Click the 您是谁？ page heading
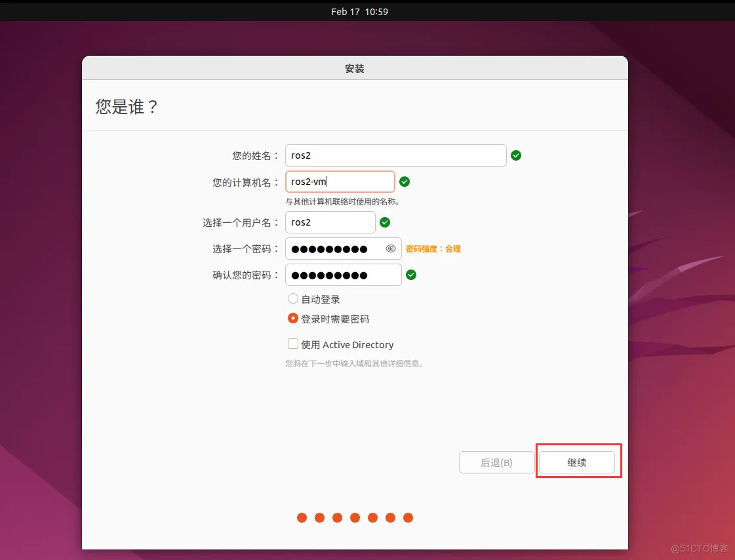Screen dimensions: 735x560 [x=127, y=107]
